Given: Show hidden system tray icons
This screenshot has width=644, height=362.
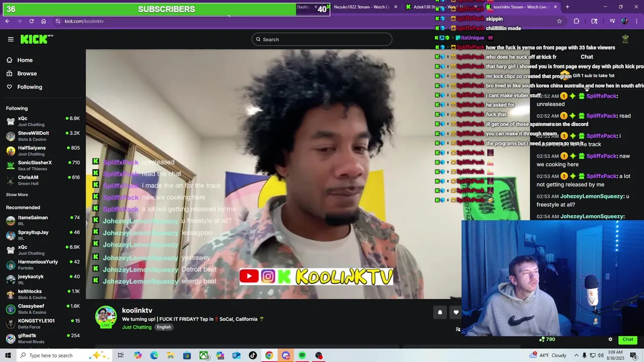Looking at the screenshot, I should 577,355.
